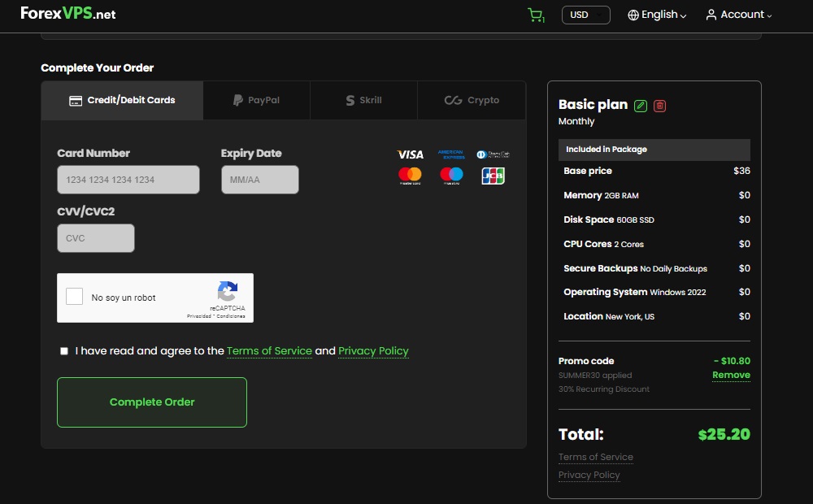The image size is (813, 504).
Task: Click the JCB card logo
Action: point(493,175)
